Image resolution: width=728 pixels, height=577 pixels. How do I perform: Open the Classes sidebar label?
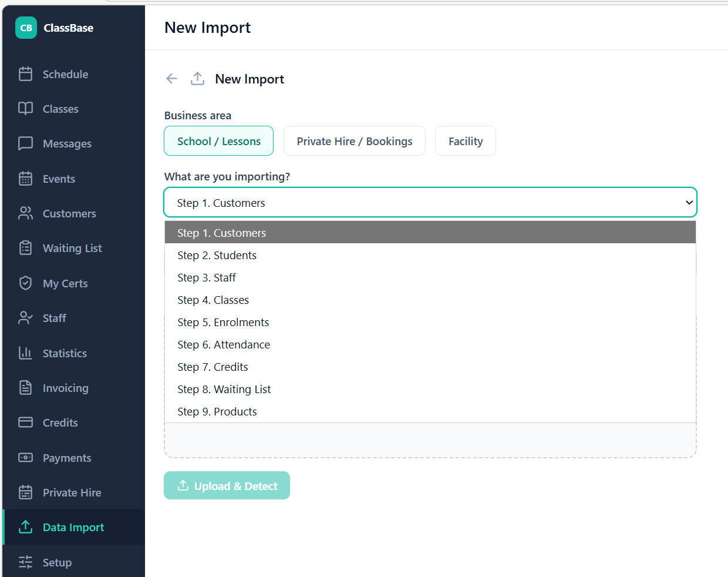pyautogui.click(x=60, y=109)
